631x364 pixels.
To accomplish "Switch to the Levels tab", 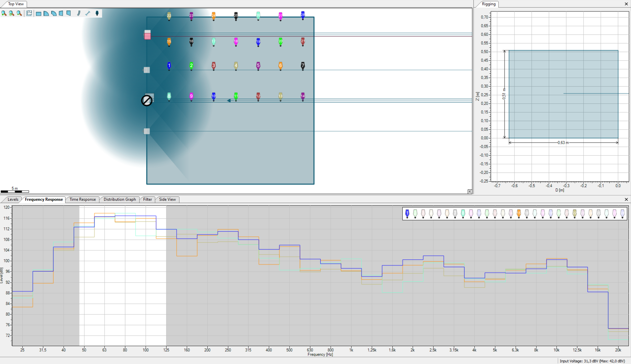I will tap(13, 199).
